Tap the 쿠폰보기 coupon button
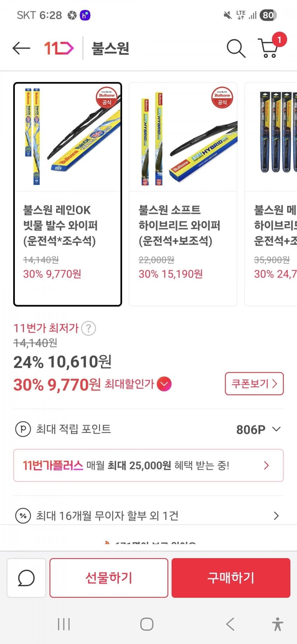The image size is (297, 644). [254, 384]
